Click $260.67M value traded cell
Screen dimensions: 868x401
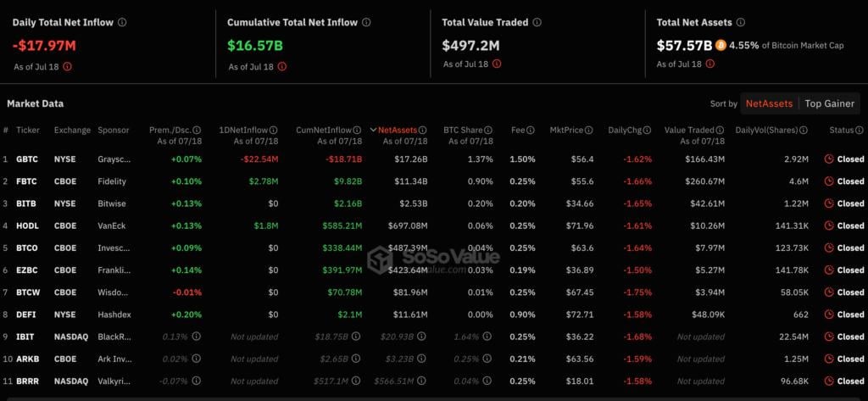coord(704,181)
